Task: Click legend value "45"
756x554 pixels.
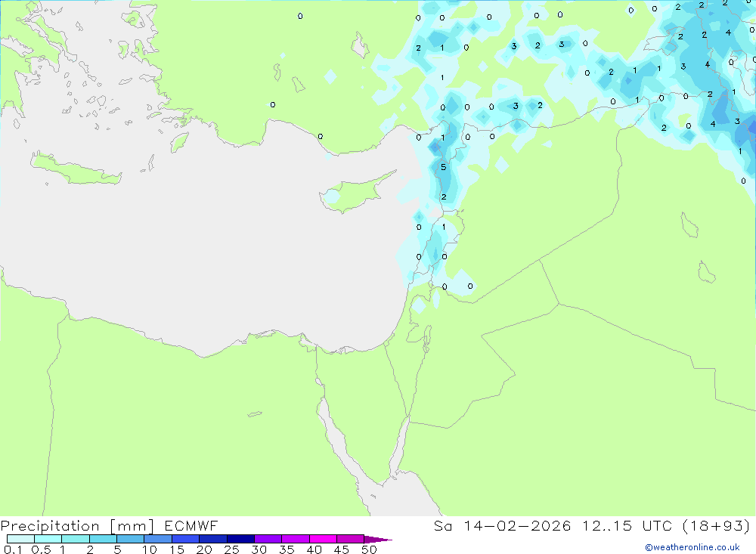Action: pyautogui.click(x=342, y=549)
